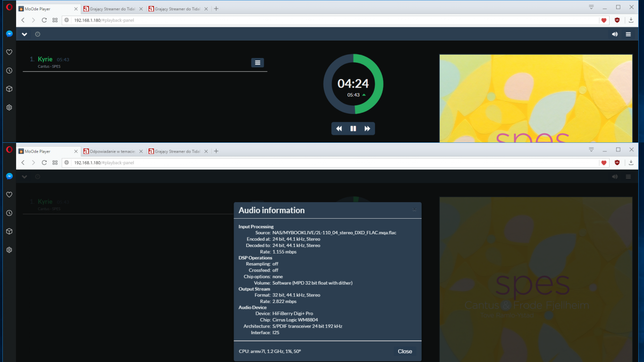644x362 pixels.
Task: Close the Audio information dialog via Close button
Action: point(405,351)
